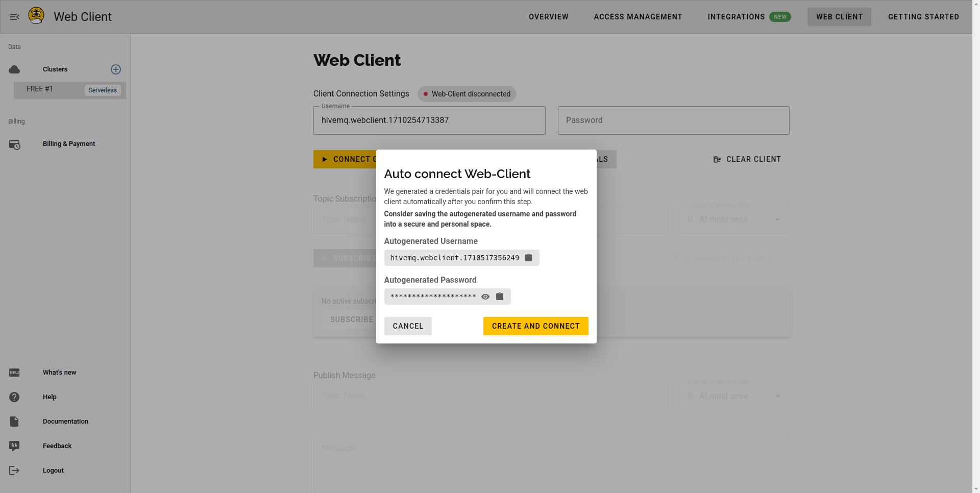
Task: Click the Logout icon in sidebar
Action: (x=14, y=471)
